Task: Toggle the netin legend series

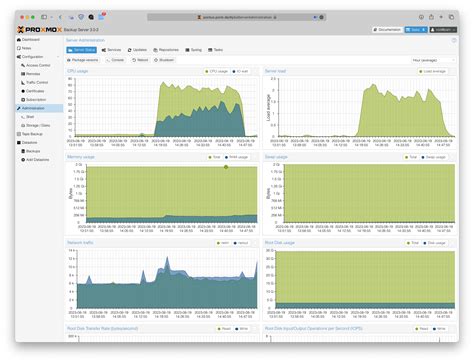Action: (x=223, y=243)
